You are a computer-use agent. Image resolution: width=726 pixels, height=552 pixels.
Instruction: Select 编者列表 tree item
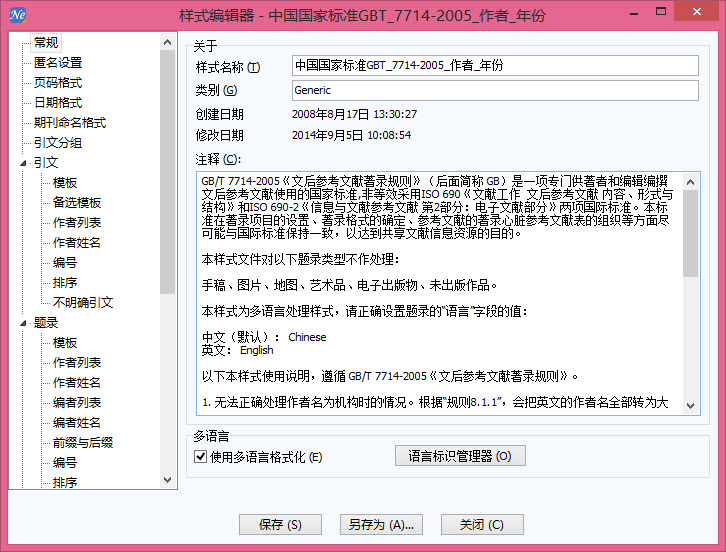(x=77, y=402)
